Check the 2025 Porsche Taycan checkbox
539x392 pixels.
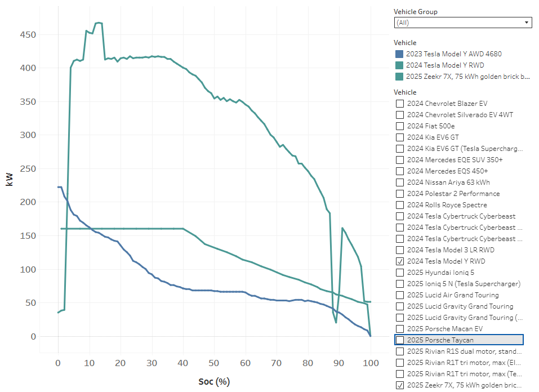(x=400, y=340)
